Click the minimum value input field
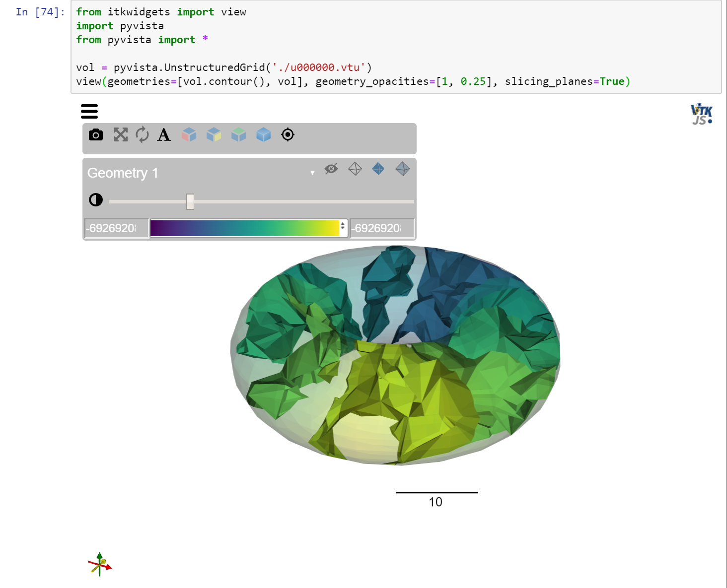Viewport: 727px width, 588px height. click(116, 228)
